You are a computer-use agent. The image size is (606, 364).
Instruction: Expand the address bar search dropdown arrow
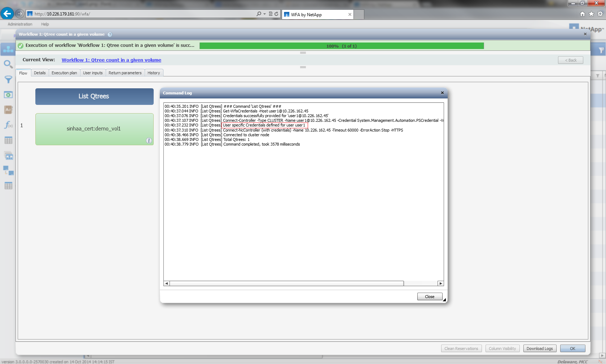click(x=265, y=14)
